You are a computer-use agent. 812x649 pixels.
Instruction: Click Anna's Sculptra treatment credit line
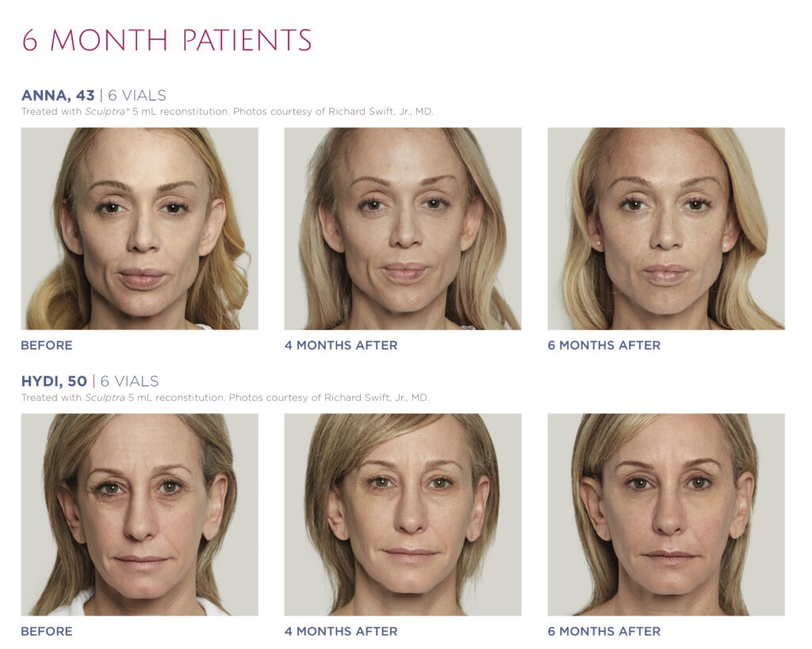click(227, 111)
